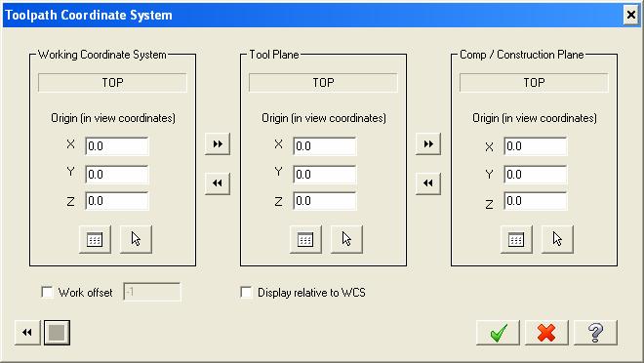Click the select-origin cursor icon in Comp / Construction Plane

pos(557,239)
